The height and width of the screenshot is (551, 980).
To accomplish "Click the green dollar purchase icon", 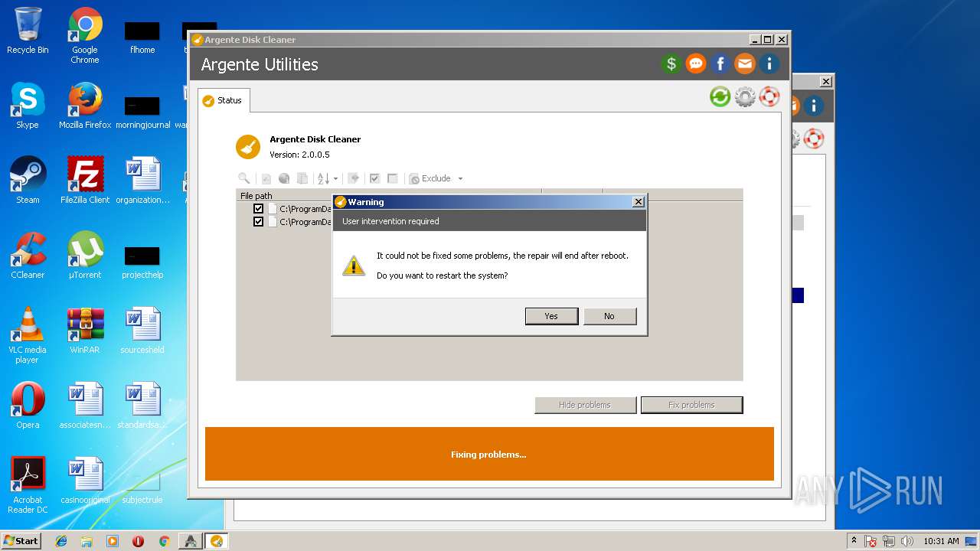I will [x=671, y=64].
